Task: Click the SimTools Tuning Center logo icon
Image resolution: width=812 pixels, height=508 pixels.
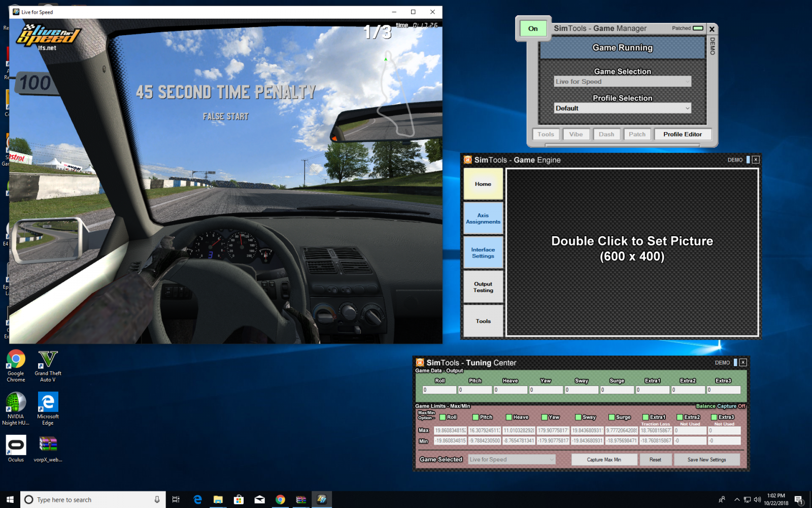Action: [420, 363]
